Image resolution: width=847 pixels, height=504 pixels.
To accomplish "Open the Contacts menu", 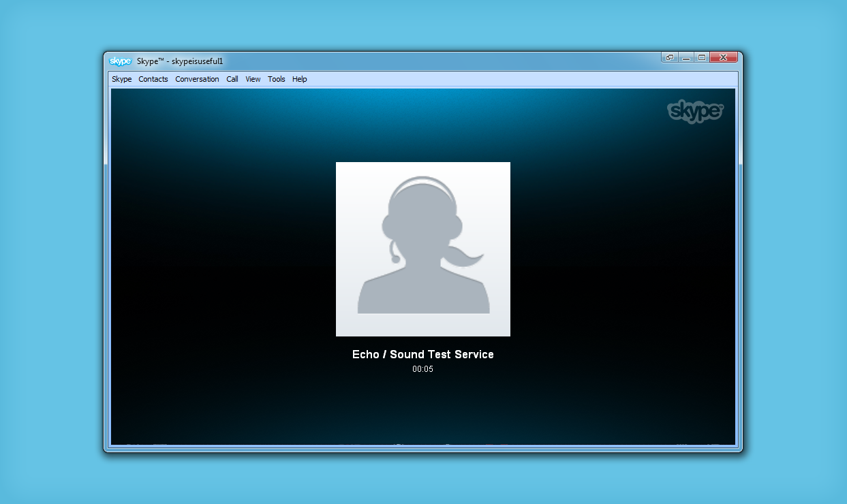I will [153, 79].
